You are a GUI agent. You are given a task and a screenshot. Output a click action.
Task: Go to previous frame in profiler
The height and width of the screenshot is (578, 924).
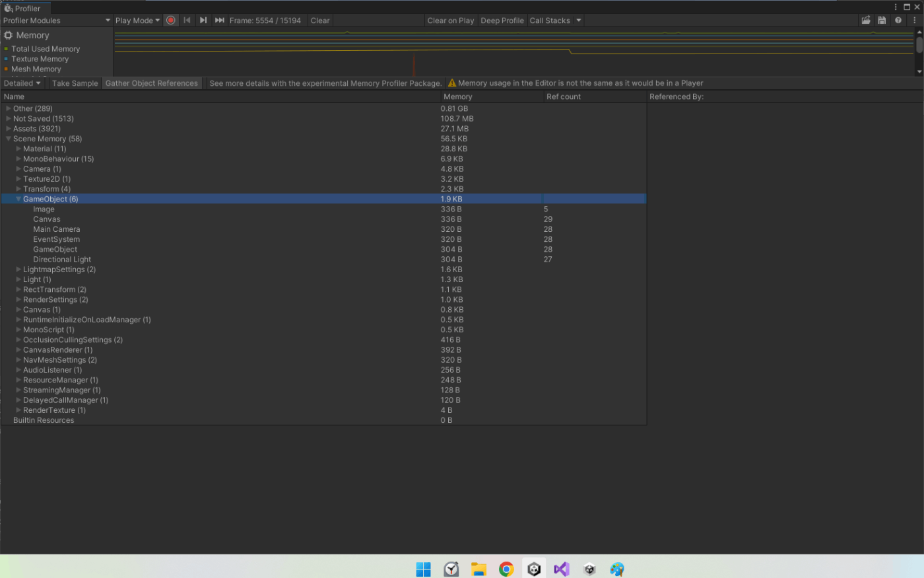(187, 20)
